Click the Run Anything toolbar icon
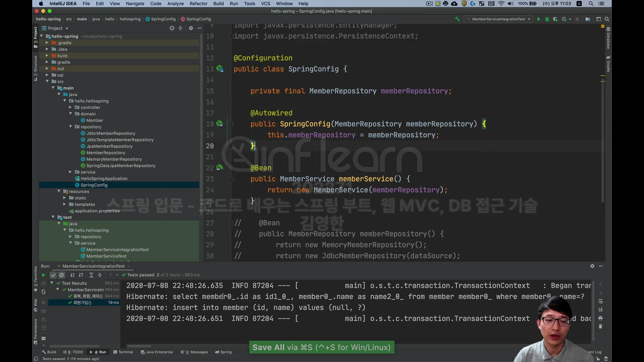This screenshot has height=362, width=644. [598, 19]
